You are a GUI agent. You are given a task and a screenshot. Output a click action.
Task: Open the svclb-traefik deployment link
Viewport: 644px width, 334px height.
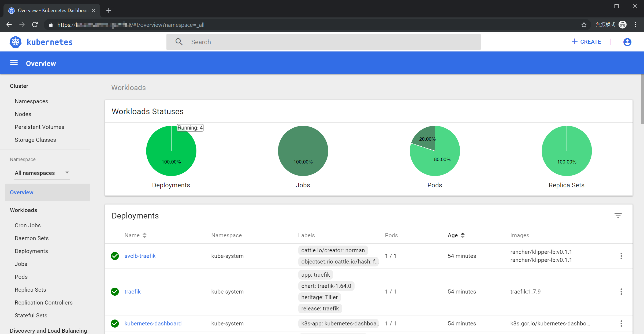140,256
